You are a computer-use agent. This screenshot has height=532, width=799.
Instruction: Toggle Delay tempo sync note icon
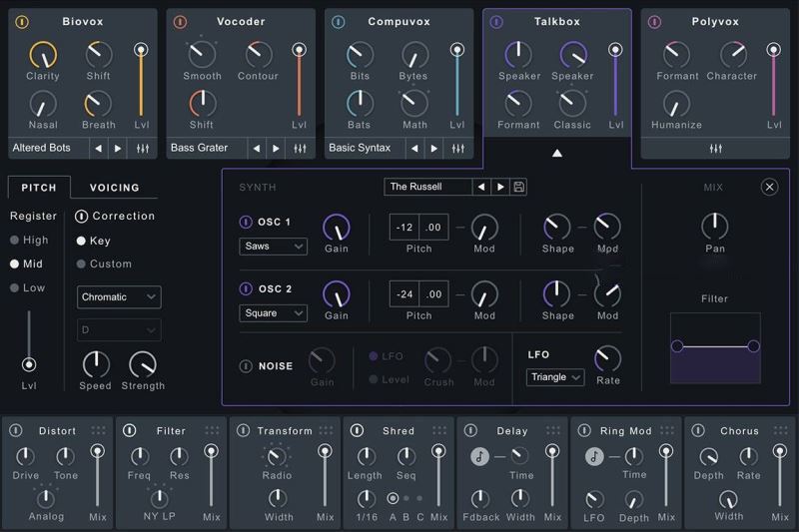(479, 456)
